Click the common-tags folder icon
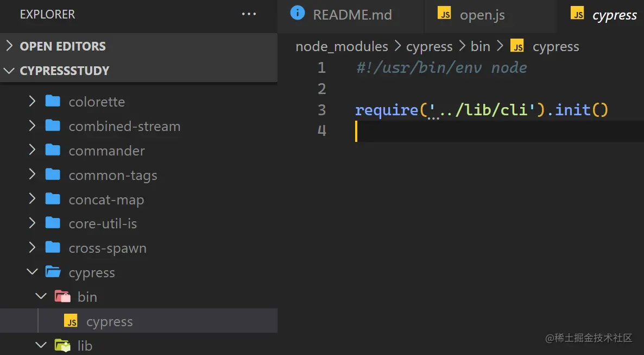Image resolution: width=644 pixels, height=355 pixels. [53, 175]
